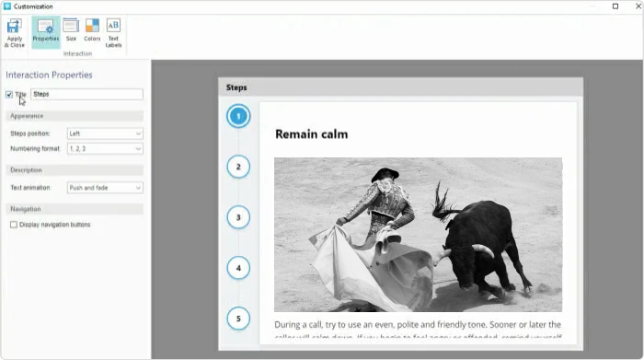
Task: Open the Text animation dropdown
Action: pos(105,188)
